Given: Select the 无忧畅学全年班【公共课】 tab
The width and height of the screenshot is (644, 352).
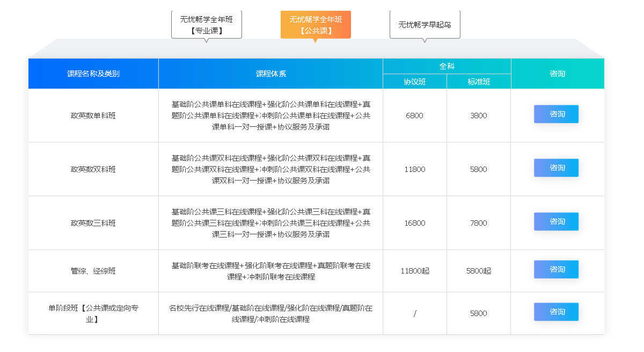Looking at the screenshot, I should click(x=316, y=24).
